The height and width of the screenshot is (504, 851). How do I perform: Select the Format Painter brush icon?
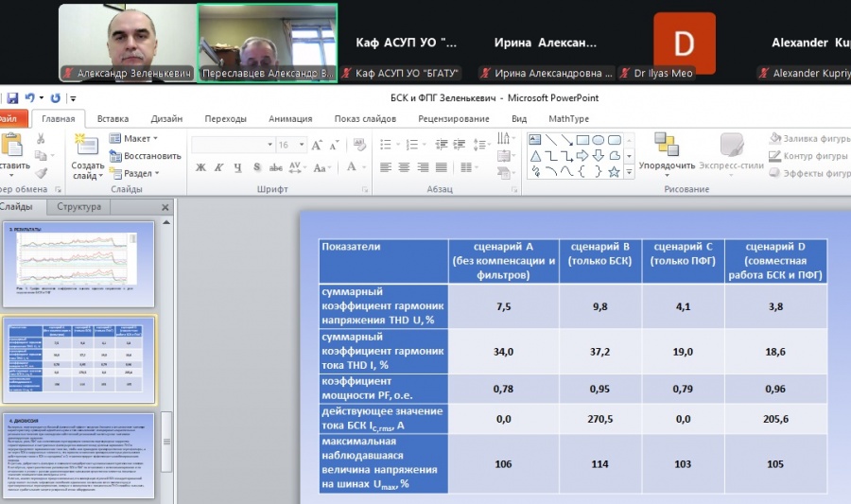click(x=41, y=172)
